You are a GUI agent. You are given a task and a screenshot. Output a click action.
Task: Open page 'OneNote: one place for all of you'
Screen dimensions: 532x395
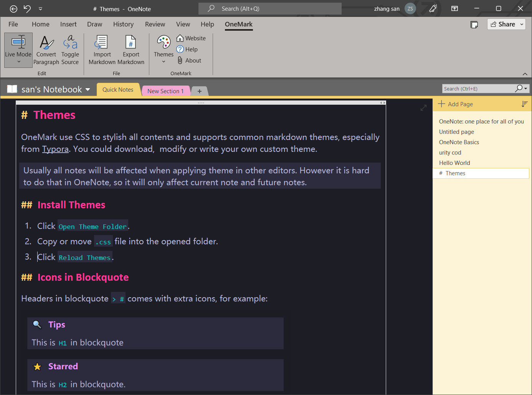pos(481,121)
